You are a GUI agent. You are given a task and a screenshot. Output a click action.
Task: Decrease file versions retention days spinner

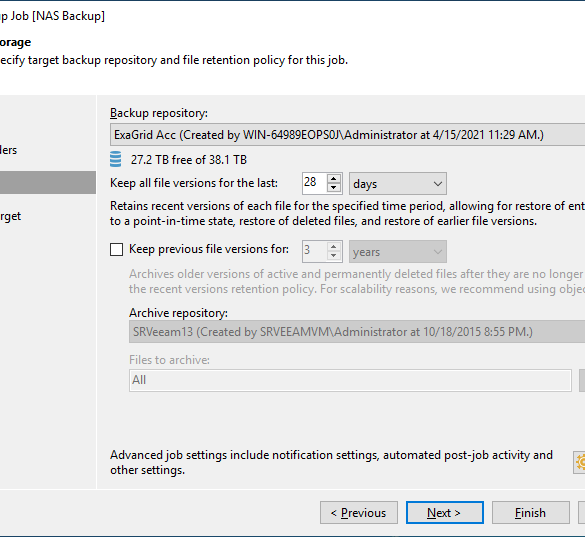point(334,188)
